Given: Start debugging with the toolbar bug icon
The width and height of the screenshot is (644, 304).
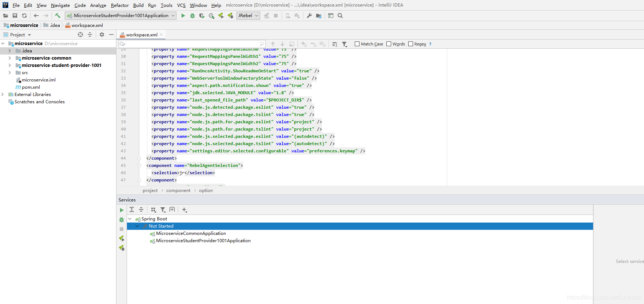Looking at the screenshot, I should [192, 16].
